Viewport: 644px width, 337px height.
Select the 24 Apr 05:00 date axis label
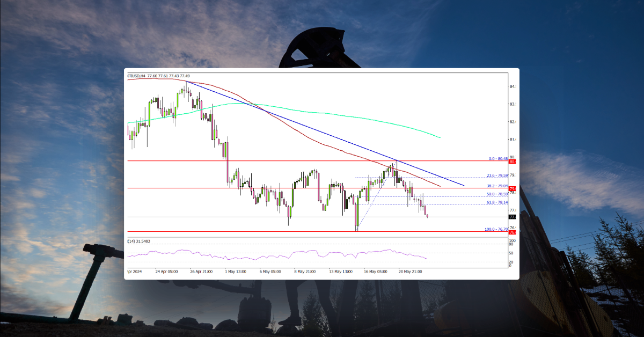click(167, 272)
